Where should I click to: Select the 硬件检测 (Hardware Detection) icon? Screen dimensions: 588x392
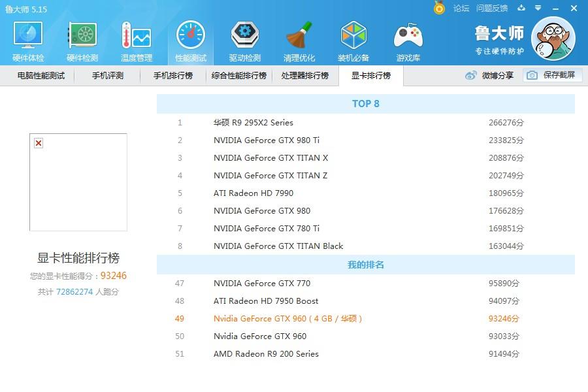click(82, 39)
